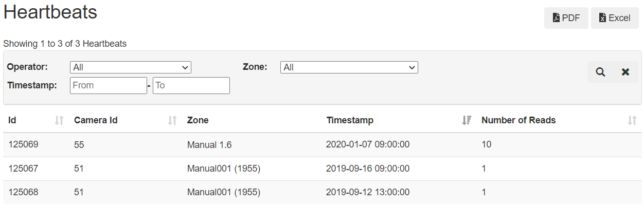Click the magnifier search icon button

click(600, 72)
